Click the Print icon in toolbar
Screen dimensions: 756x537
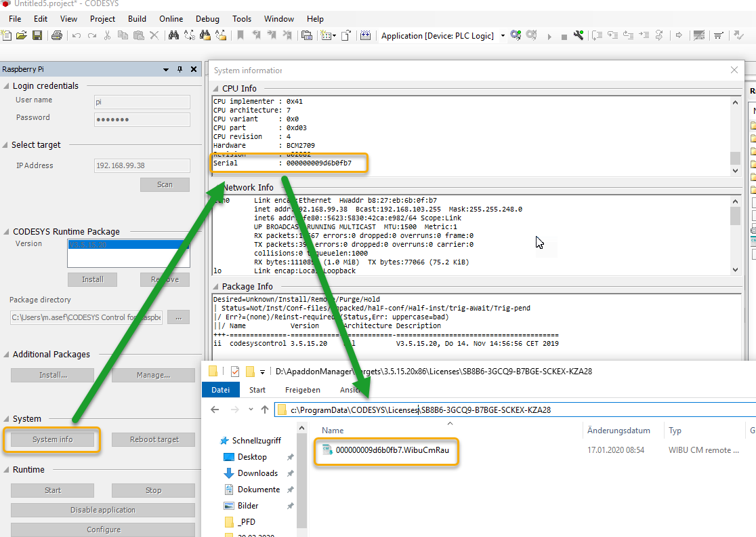coord(57,36)
